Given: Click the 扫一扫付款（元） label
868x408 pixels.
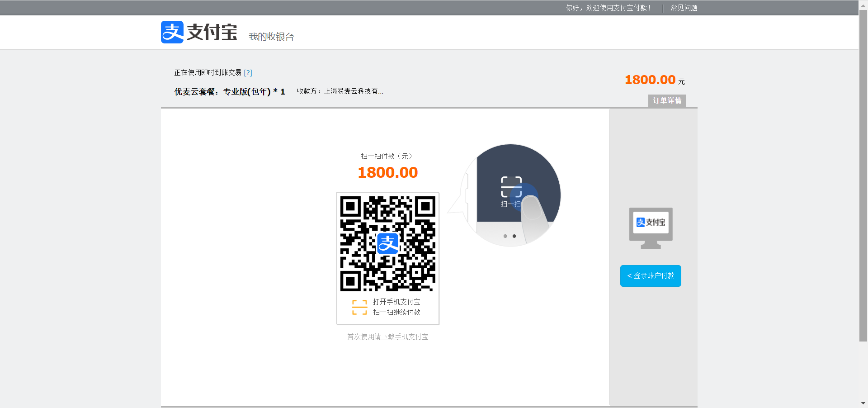Looking at the screenshot, I should tap(387, 156).
